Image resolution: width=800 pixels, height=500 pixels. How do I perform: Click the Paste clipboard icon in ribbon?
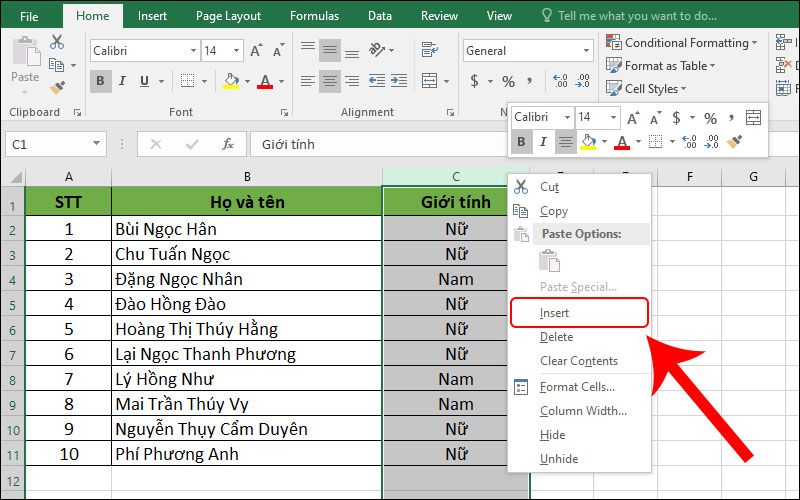[x=26, y=53]
